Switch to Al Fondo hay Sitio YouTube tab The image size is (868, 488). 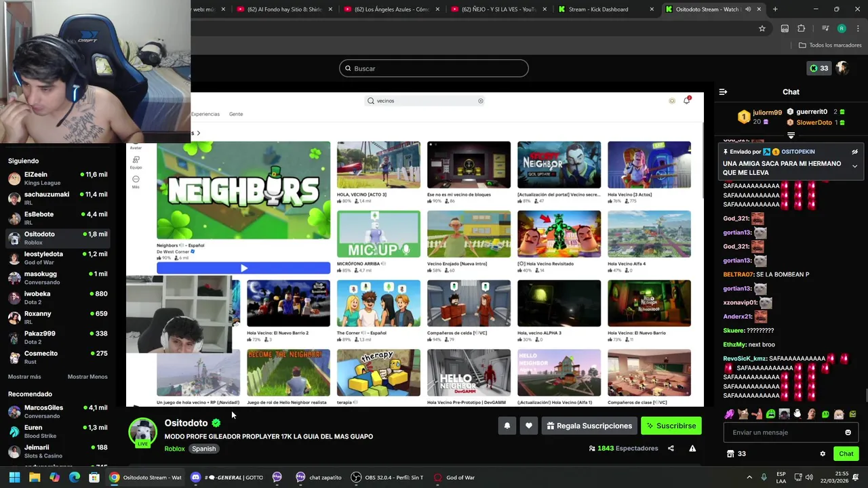click(x=285, y=9)
